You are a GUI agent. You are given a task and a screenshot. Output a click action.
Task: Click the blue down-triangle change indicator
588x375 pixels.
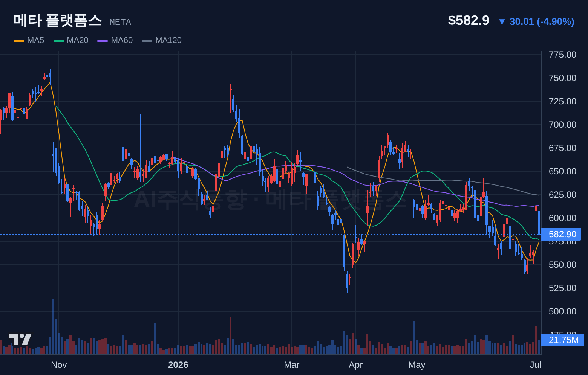point(502,22)
